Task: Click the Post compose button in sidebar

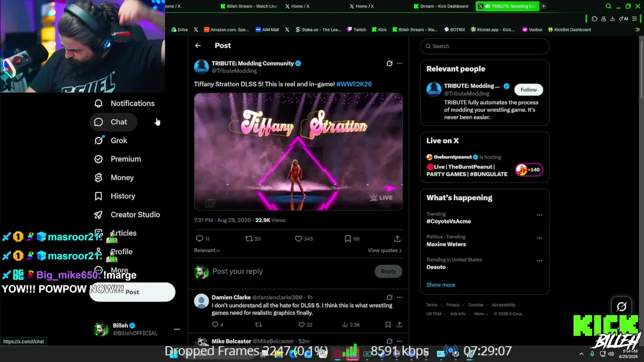Action: (x=132, y=292)
